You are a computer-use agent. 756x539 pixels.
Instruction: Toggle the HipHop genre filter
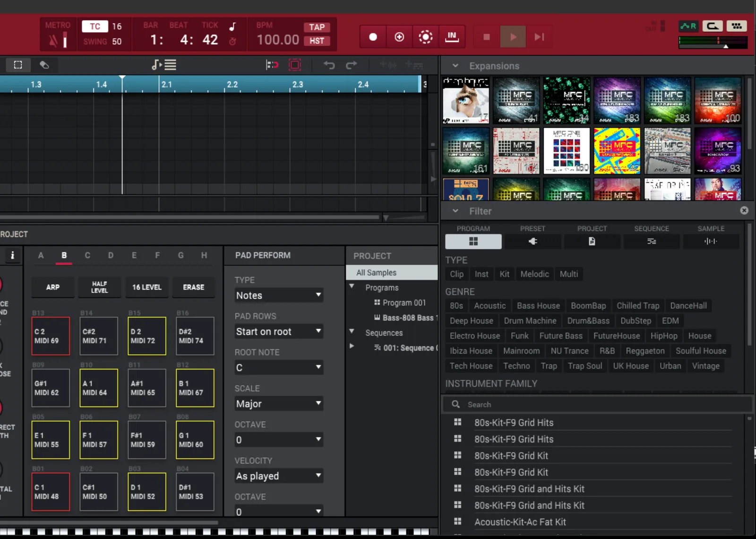[664, 336]
